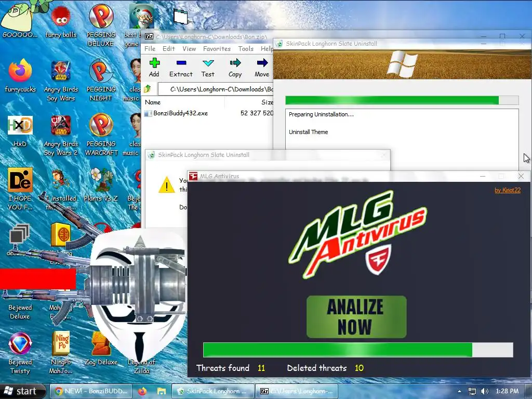Click the file explorer taskbar icon
Screen dimensions: 532x399
point(161,391)
